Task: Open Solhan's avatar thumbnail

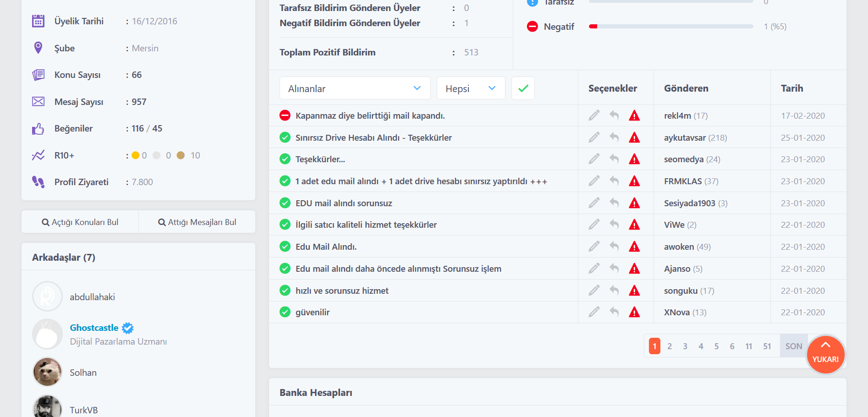Action: pos(47,372)
